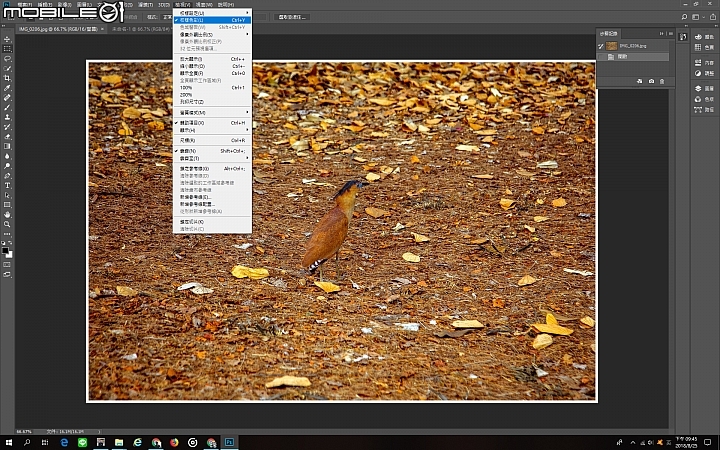
Task: Select the History Brush tool
Action: 7,127
